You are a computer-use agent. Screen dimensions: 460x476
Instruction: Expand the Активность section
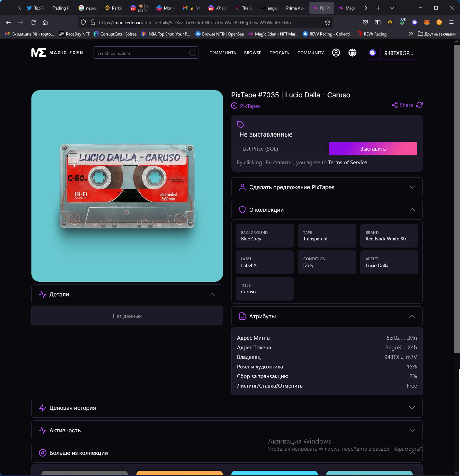(x=227, y=430)
